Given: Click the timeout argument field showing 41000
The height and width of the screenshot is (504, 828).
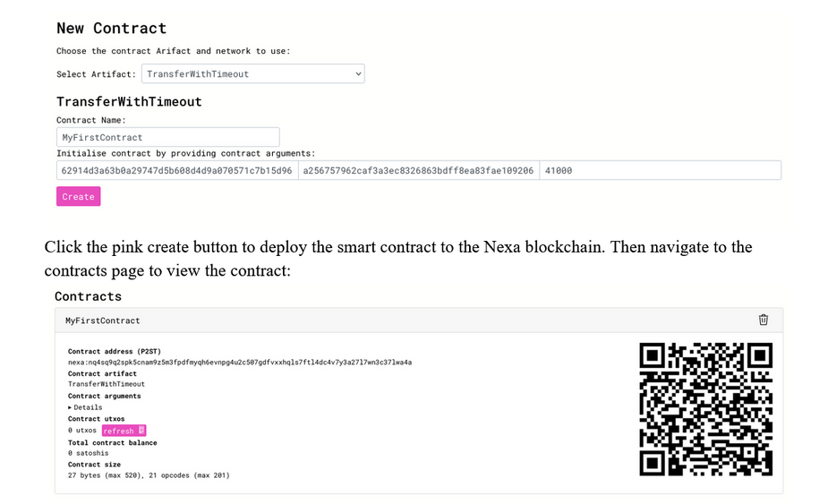Looking at the screenshot, I should [x=660, y=170].
